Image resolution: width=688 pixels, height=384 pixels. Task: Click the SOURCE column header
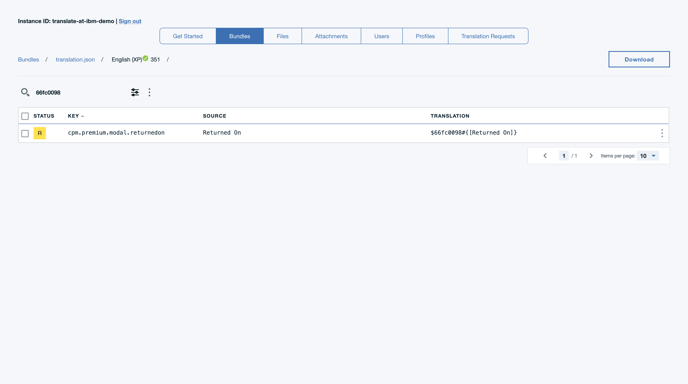214,116
